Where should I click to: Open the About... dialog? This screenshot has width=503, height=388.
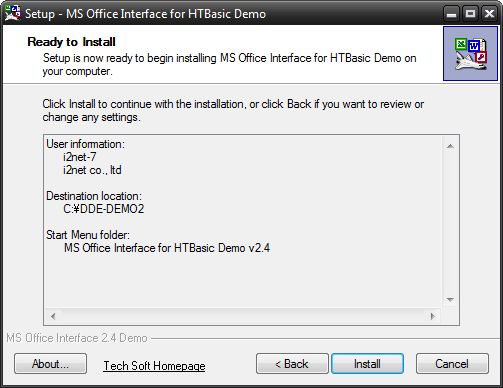[50, 364]
